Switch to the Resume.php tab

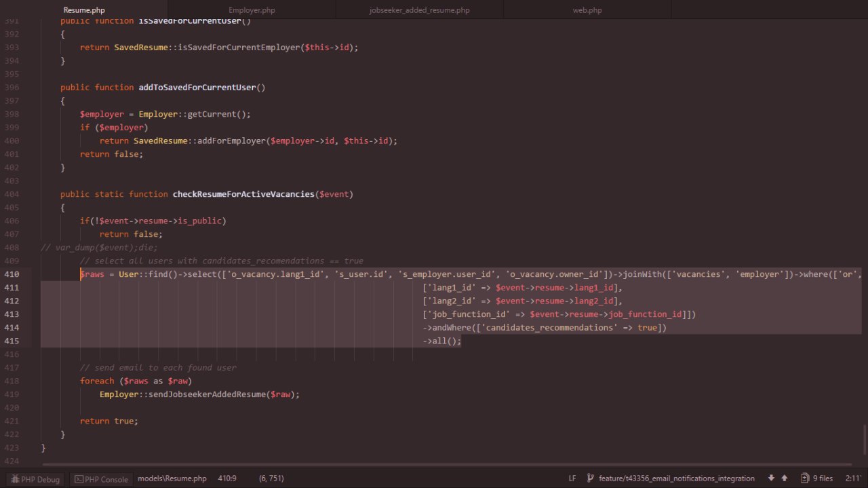[x=84, y=10]
